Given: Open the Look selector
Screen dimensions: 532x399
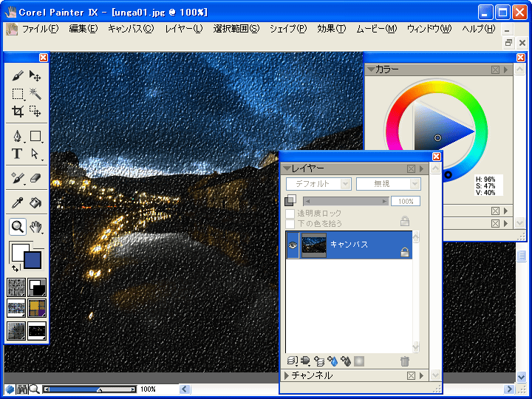Looking at the screenshot, I should point(16,330).
